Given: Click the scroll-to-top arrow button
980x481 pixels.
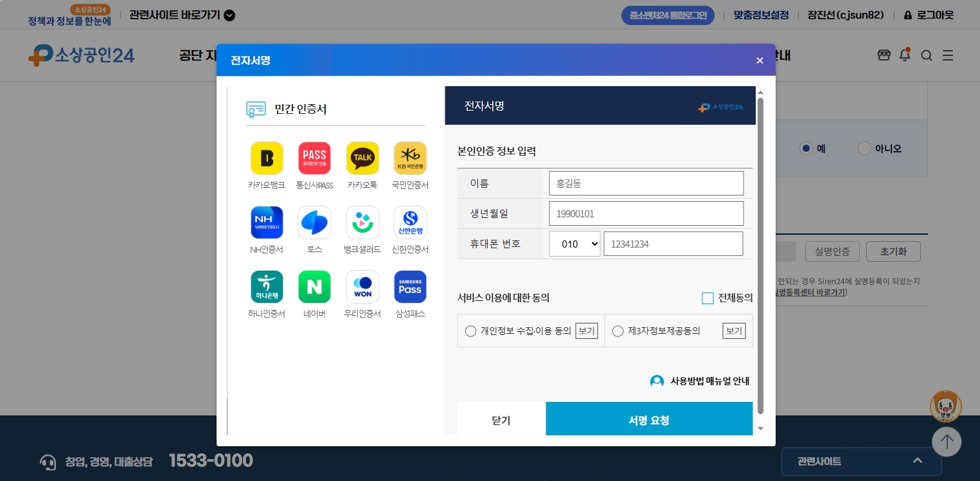Looking at the screenshot, I should tap(947, 442).
